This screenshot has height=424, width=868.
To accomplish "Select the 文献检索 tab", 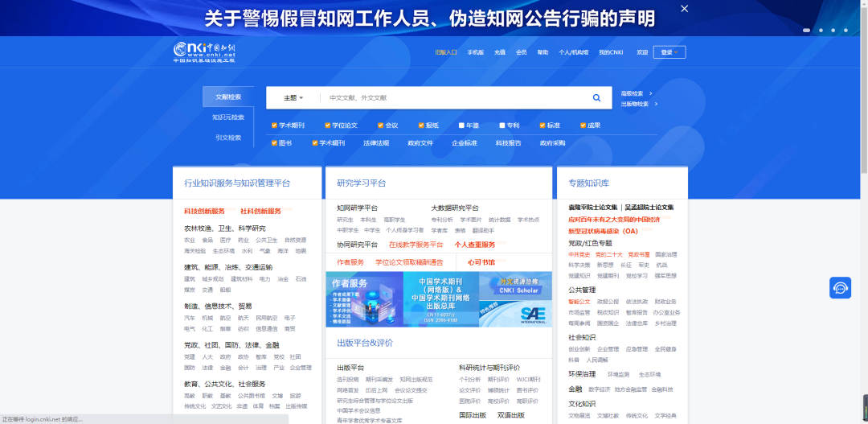I will tap(228, 97).
